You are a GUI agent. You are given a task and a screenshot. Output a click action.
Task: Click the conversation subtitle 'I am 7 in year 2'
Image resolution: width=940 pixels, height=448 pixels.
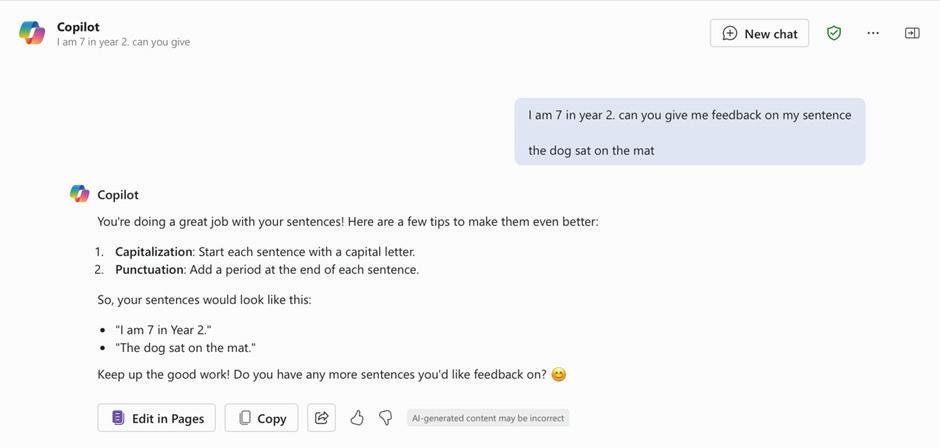pos(123,42)
